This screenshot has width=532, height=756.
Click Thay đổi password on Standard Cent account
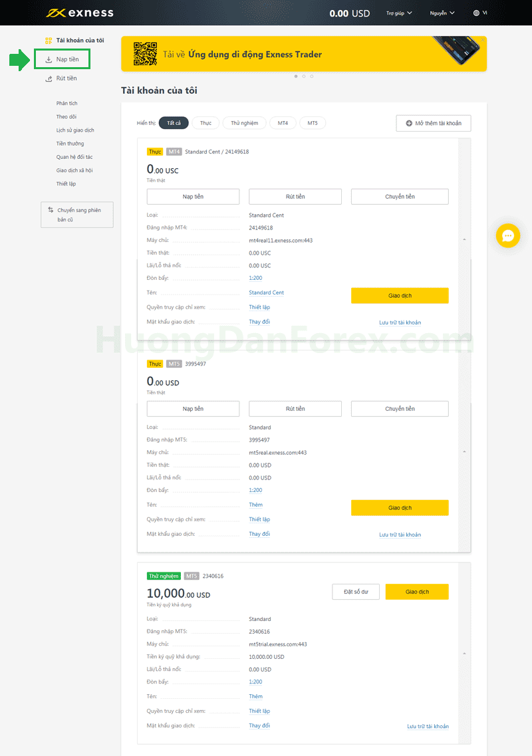[259, 322]
